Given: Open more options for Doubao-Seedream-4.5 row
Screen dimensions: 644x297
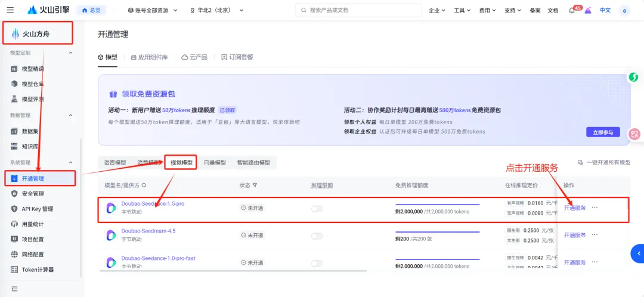Looking at the screenshot, I should (595, 234).
